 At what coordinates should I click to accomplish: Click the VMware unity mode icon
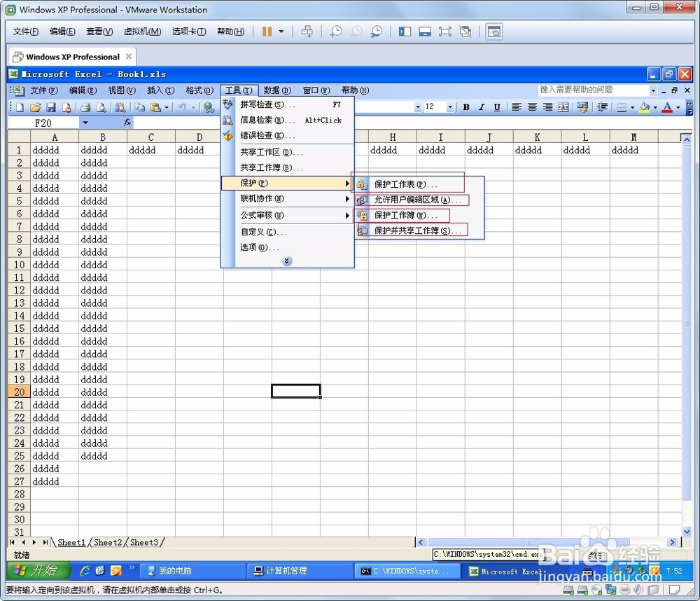coord(465,32)
